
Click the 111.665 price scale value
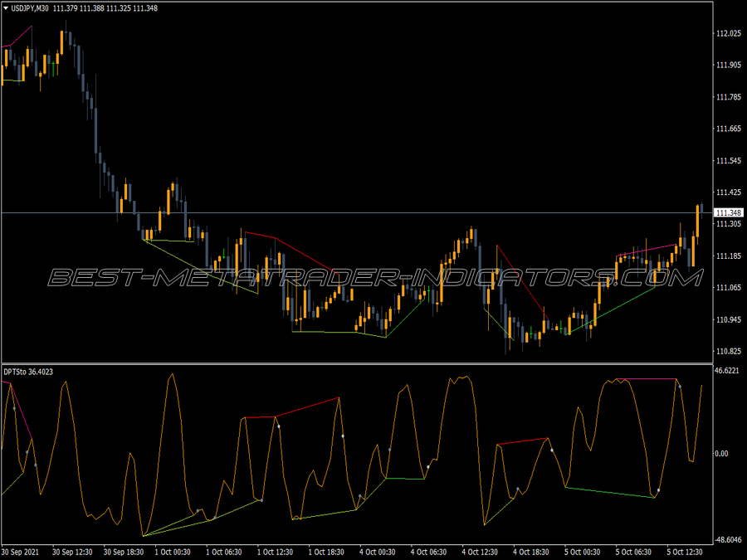point(729,129)
